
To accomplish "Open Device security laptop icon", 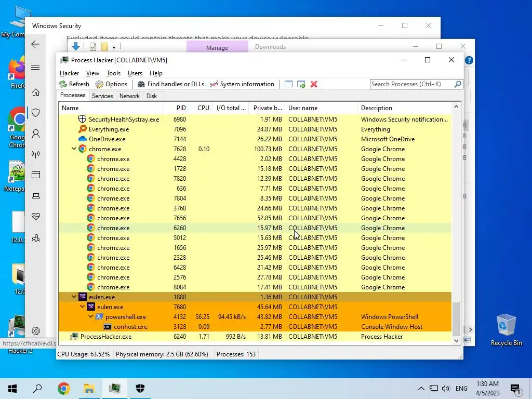I will tap(36, 196).
